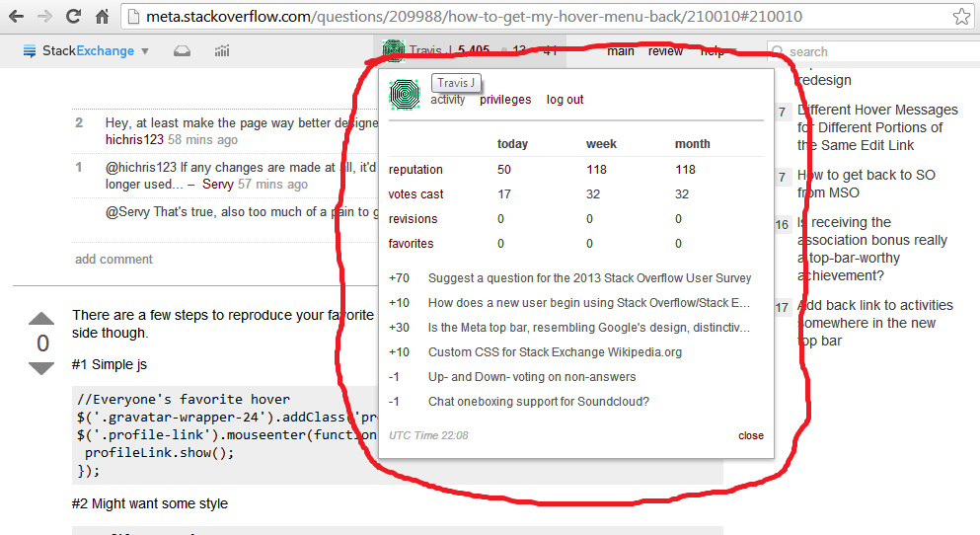
Task: Click the 57 mins ago comment timestamp
Action: coord(272,184)
